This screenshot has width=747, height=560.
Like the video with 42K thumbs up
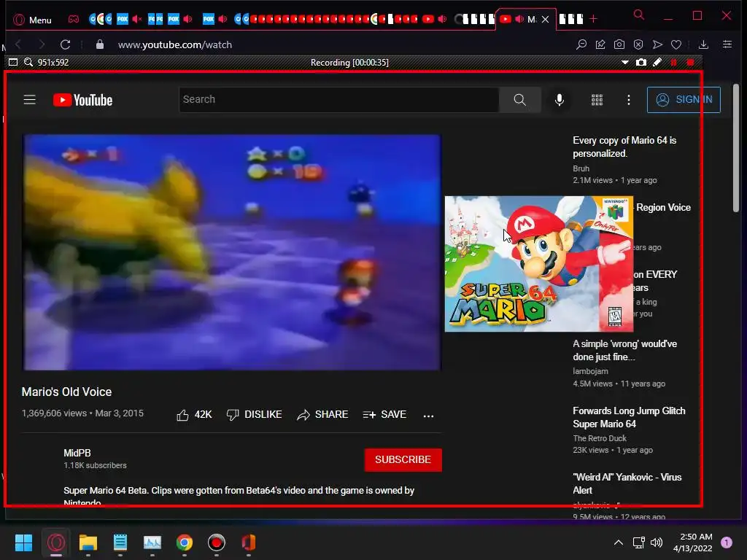pyautogui.click(x=194, y=415)
